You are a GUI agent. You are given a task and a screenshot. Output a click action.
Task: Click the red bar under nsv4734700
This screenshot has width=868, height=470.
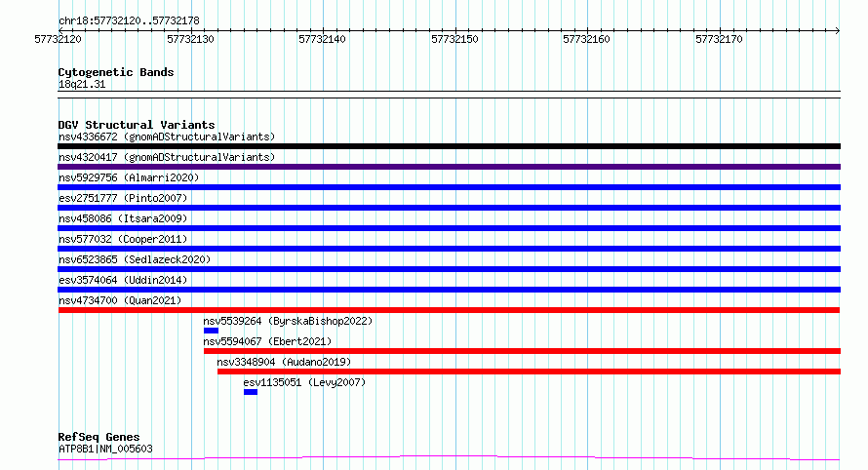tap(449, 310)
